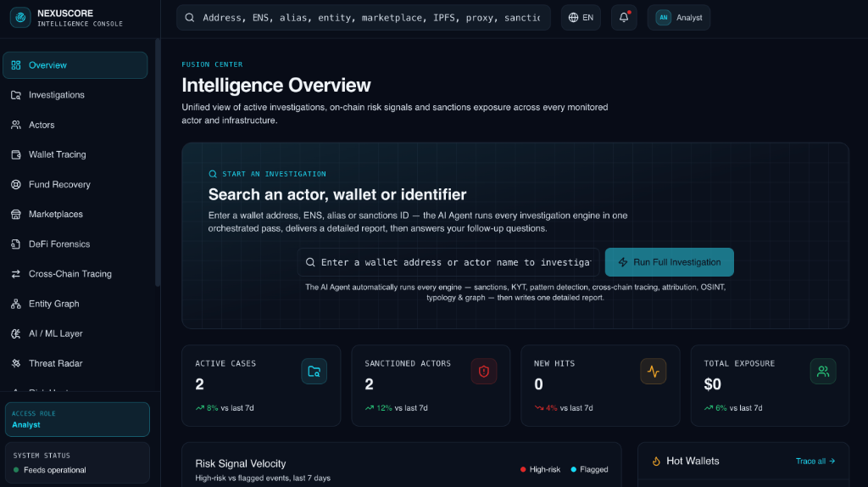Click the Cross-Chain Tracing arrows icon

[16, 274]
